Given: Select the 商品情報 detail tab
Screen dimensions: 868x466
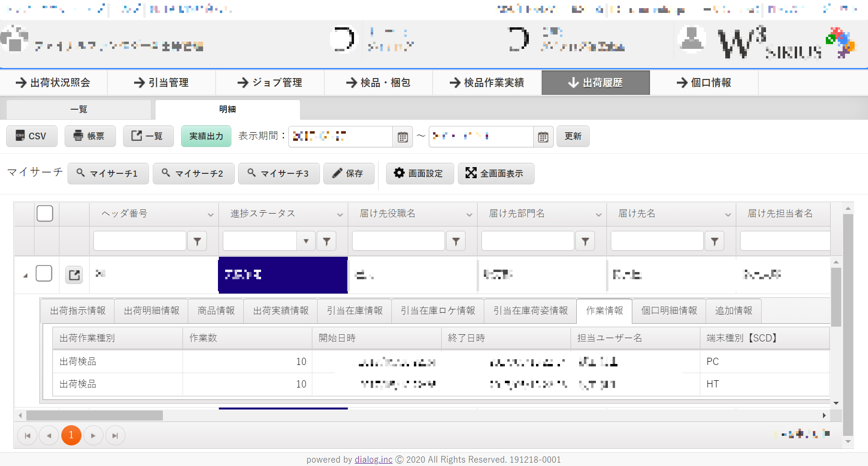Looking at the screenshot, I should 216,311.
